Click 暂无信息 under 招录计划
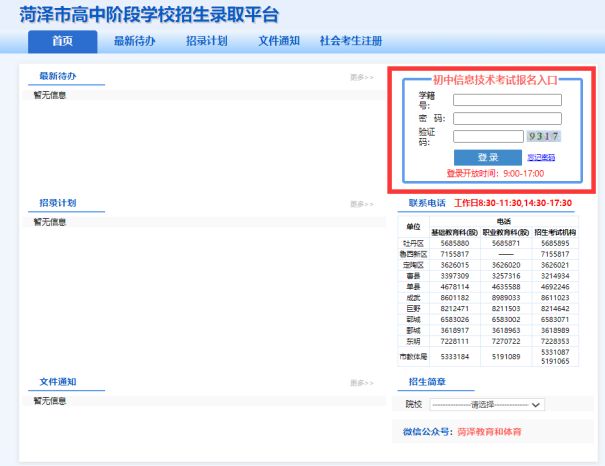 50,222
